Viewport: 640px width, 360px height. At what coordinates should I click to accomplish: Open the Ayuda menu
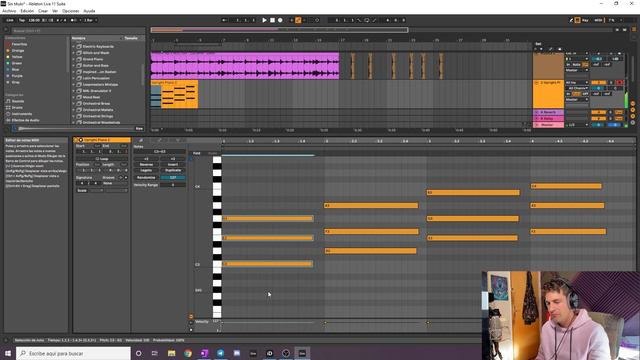(x=89, y=11)
